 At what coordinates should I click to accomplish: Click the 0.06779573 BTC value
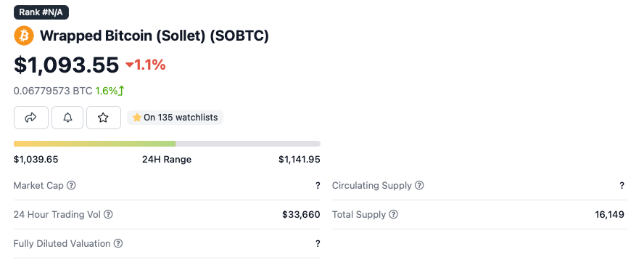coord(53,91)
